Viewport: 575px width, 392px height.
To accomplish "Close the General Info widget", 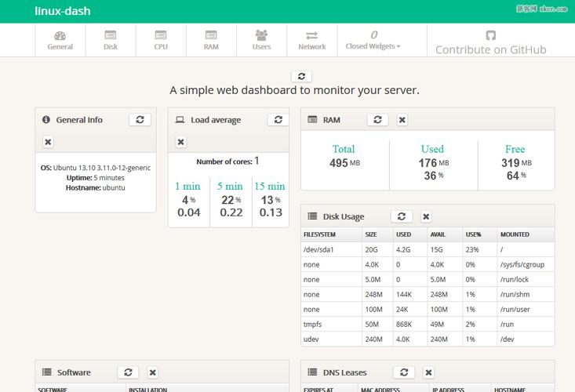I will [48, 142].
